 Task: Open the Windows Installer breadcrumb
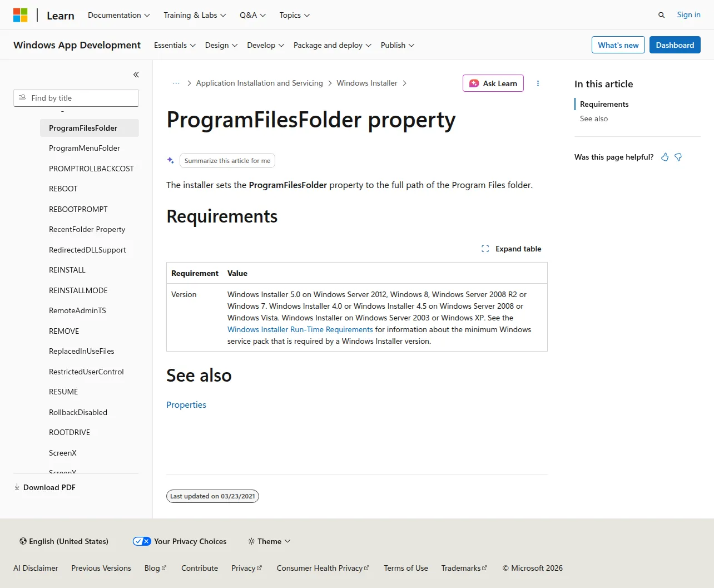(x=367, y=83)
